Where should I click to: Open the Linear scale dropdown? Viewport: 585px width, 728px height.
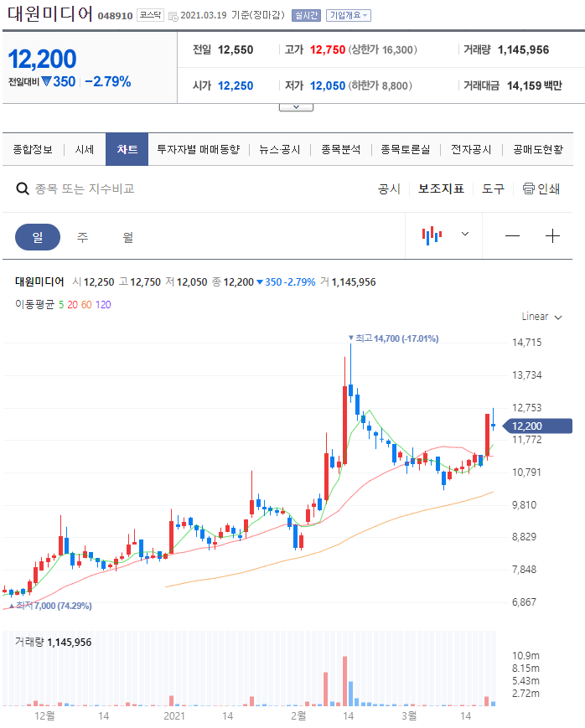[541, 317]
